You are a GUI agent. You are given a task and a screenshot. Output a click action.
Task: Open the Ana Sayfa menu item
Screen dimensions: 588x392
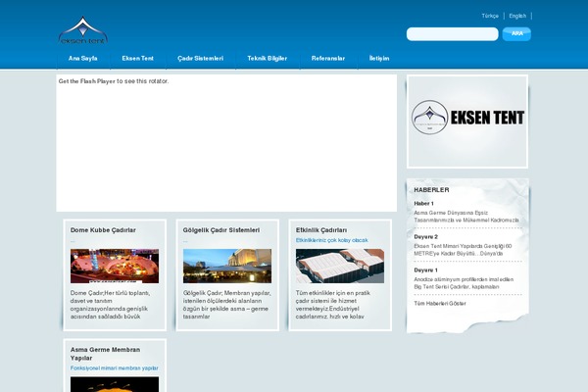pyautogui.click(x=83, y=59)
